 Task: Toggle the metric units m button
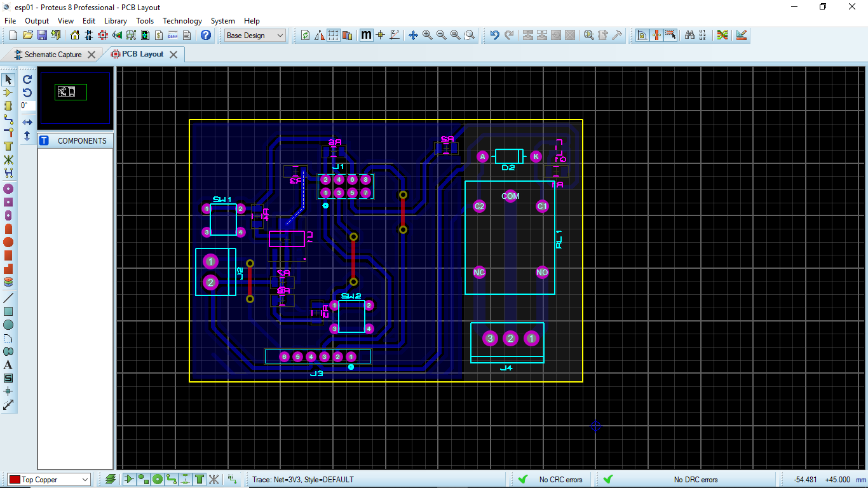(366, 35)
